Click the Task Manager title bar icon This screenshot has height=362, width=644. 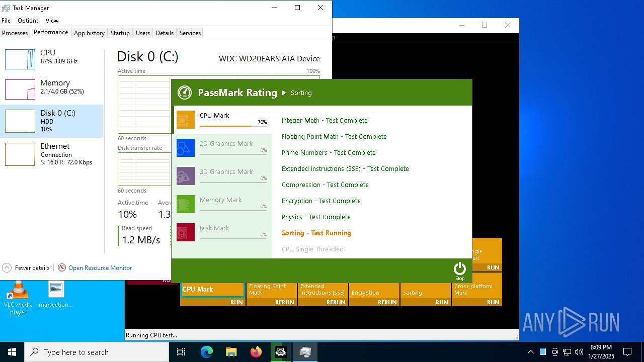(6, 8)
